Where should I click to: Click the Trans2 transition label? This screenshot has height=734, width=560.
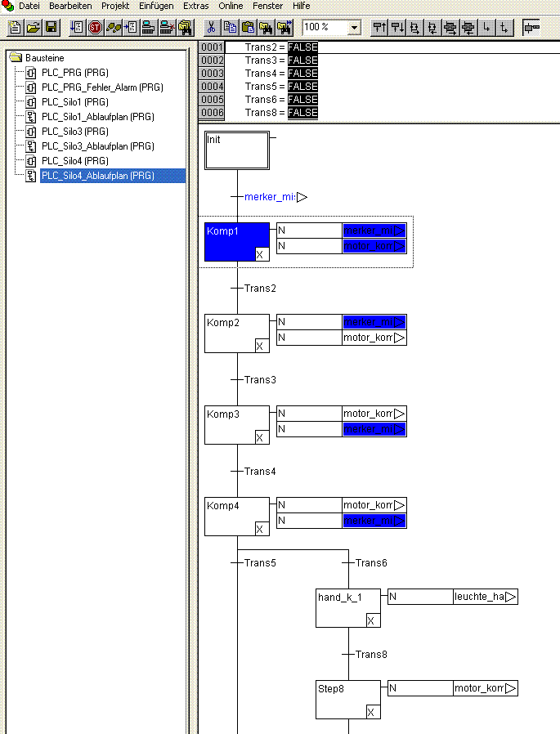[260, 289]
